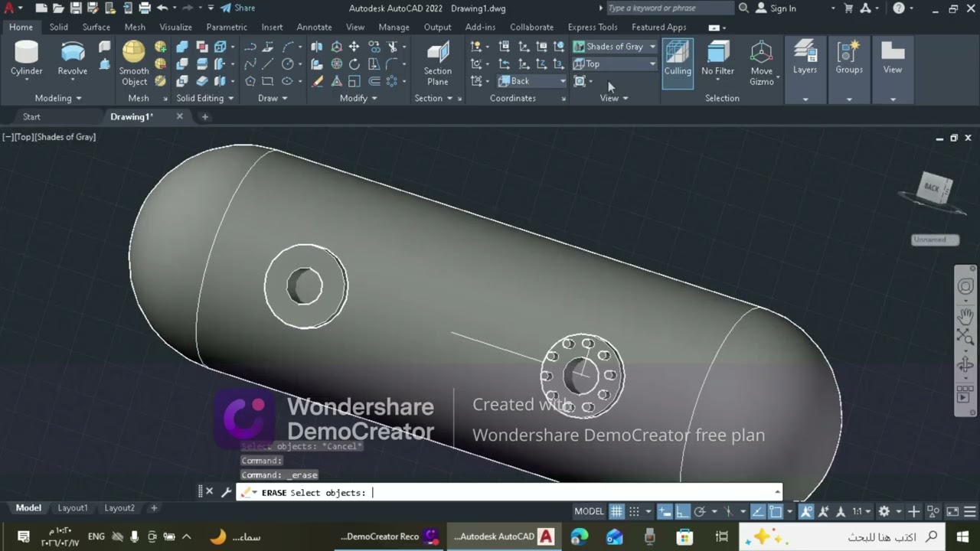
Task: Open the status bar workspace switching gear
Action: (x=884, y=511)
